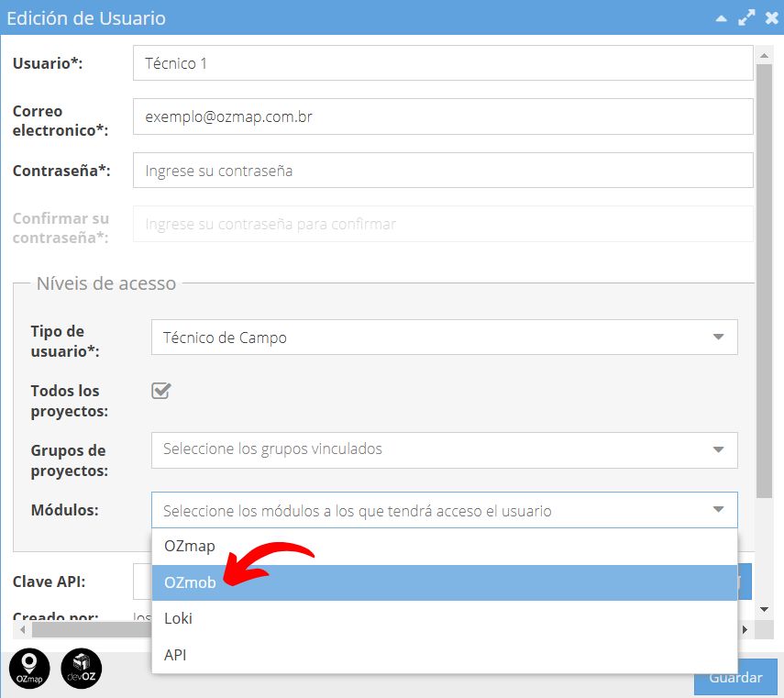Screen dimensions: 784x698
Task: Click the vertical scrollbar up arrow
Action: point(764,56)
